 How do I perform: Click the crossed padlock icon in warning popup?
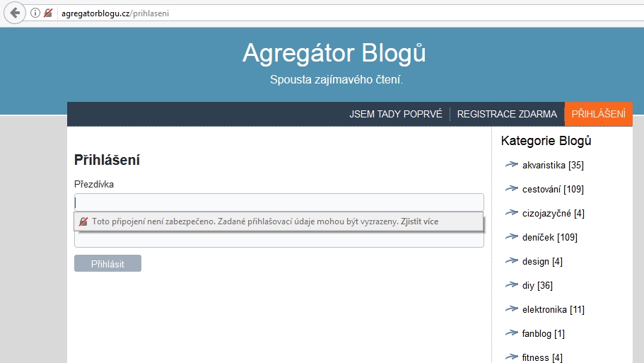pyautogui.click(x=83, y=221)
